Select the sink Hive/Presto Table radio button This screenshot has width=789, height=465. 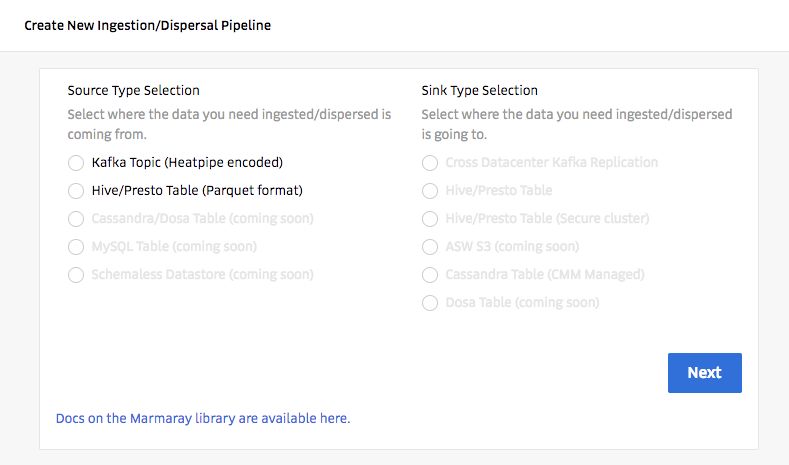[430, 191]
